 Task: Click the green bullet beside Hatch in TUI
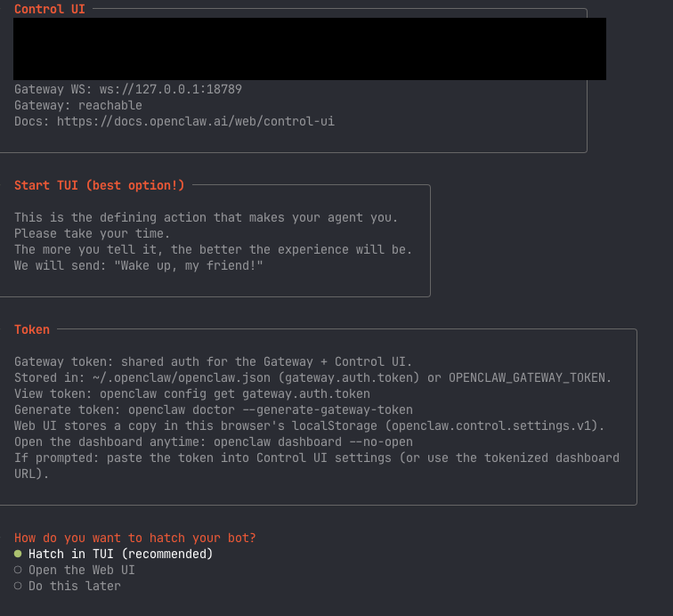(18, 554)
